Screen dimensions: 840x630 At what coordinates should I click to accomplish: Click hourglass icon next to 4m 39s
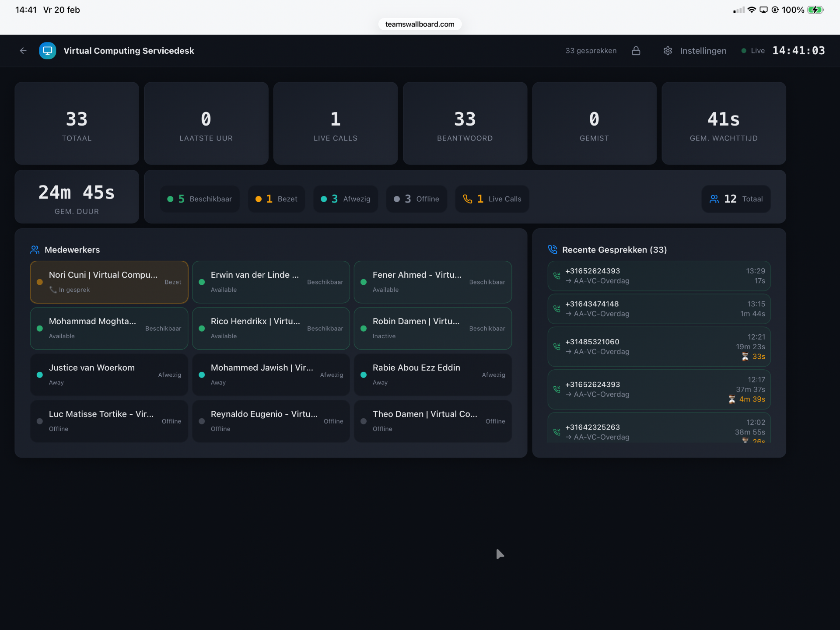click(731, 399)
